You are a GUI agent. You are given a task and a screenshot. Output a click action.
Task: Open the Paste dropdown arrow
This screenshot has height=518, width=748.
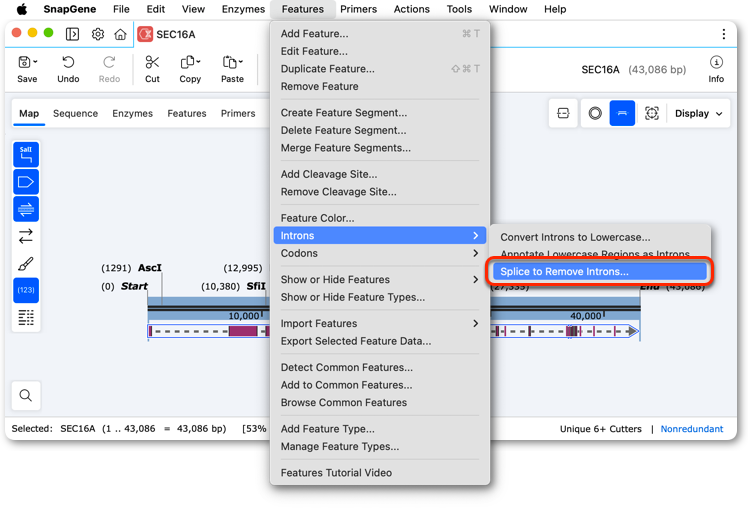241,62
